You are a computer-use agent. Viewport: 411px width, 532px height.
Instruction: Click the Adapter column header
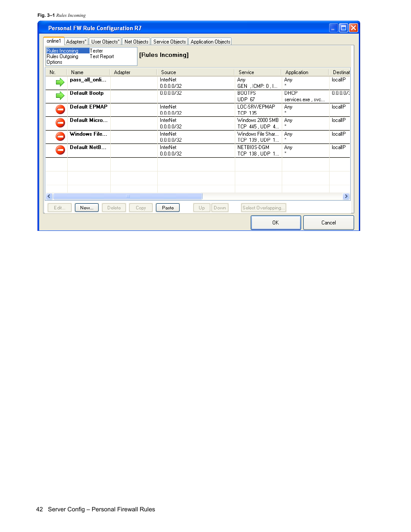(134, 72)
